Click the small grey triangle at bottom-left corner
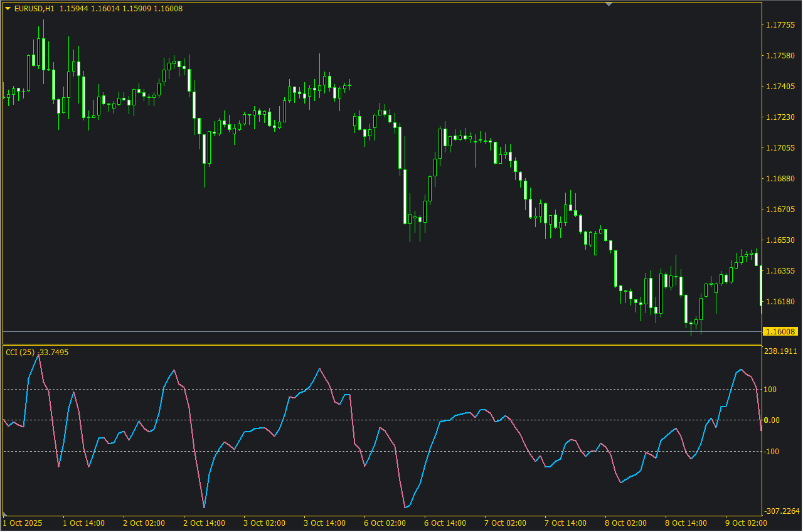This screenshot has width=803, height=532. pos(6,514)
